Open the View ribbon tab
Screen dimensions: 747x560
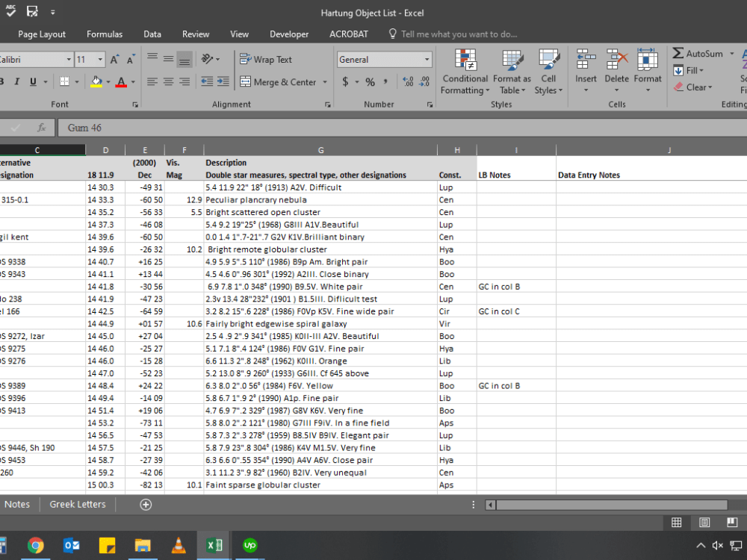[x=239, y=34]
